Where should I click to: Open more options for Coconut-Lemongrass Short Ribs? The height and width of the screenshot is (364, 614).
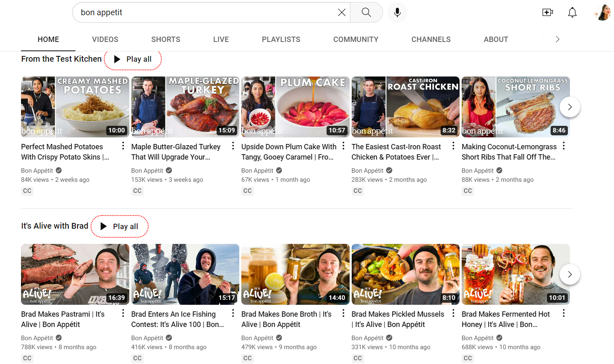564,146
